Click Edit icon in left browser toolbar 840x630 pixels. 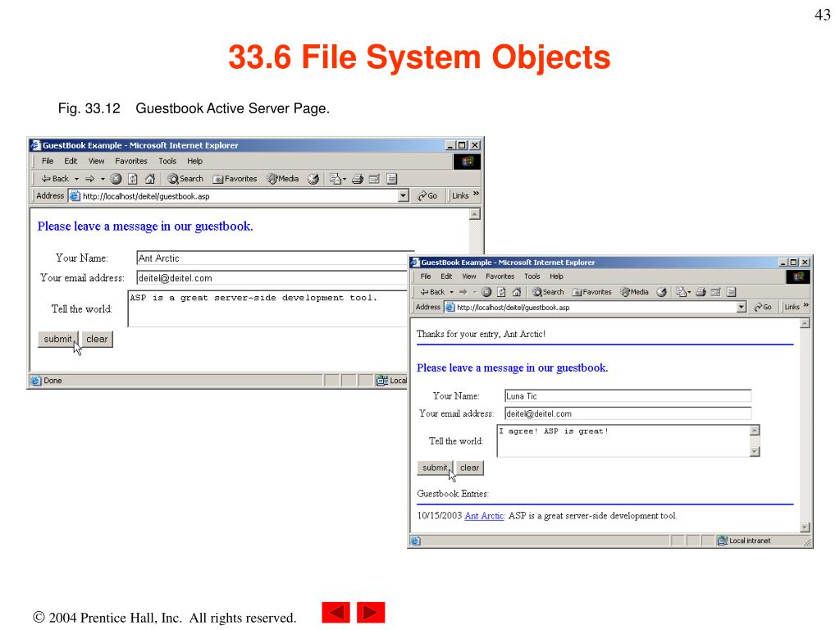coord(374,179)
